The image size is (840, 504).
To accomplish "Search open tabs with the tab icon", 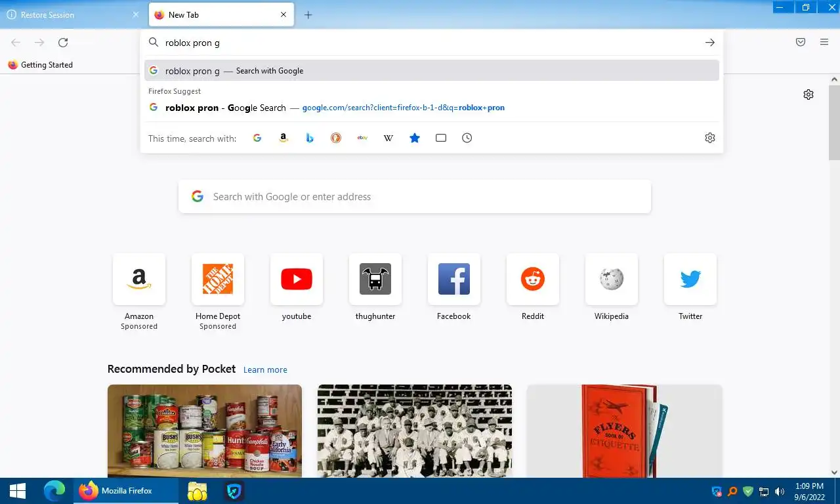I will 441,138.
